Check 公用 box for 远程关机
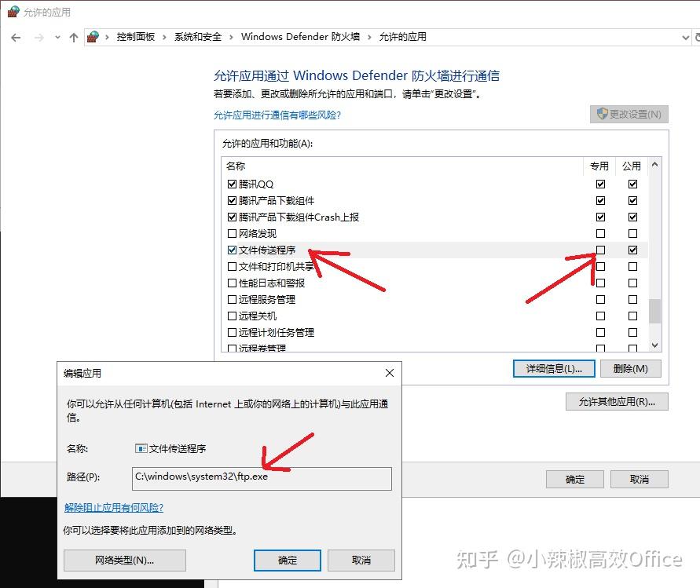700x588 pixels. 632,316
